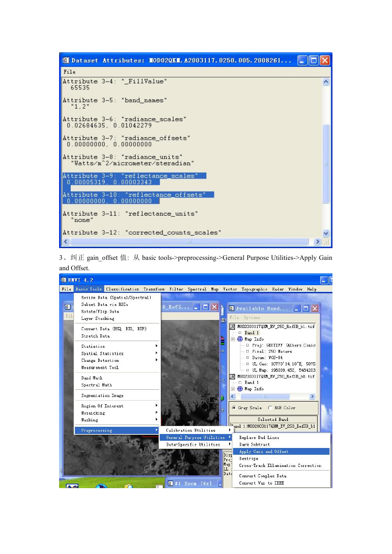Open the ENVI File menu

[x=67, y=289]
